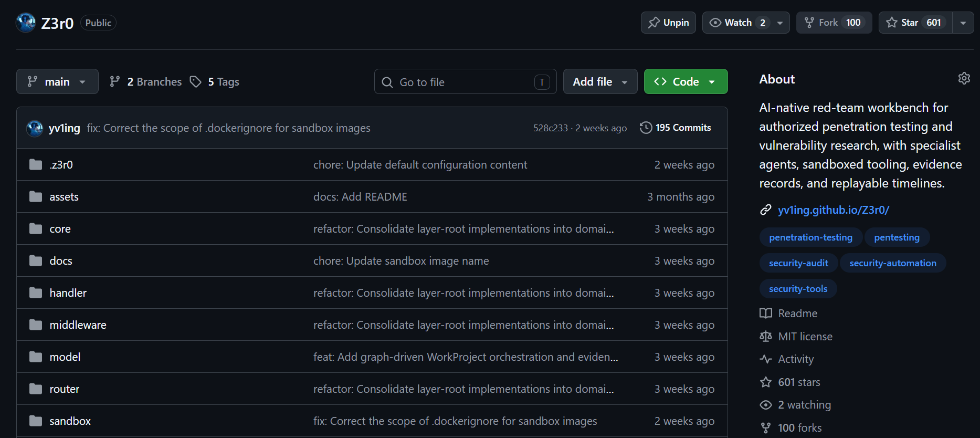Screen dimensions: 980x438
Task: Open the Watch notifications dropdown
Action: pyautogui.click(x=746, y=23)
